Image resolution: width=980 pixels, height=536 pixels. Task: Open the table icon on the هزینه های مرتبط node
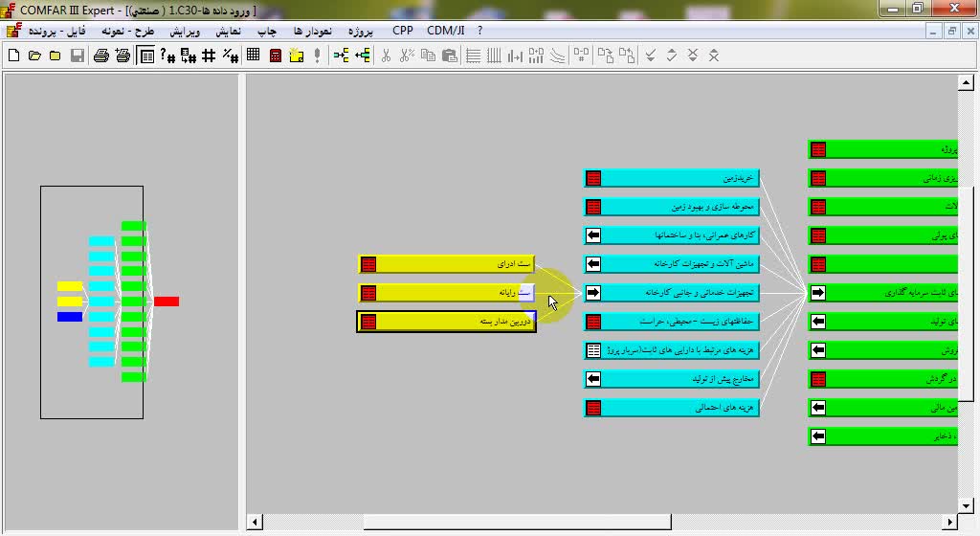coord(593,350)
